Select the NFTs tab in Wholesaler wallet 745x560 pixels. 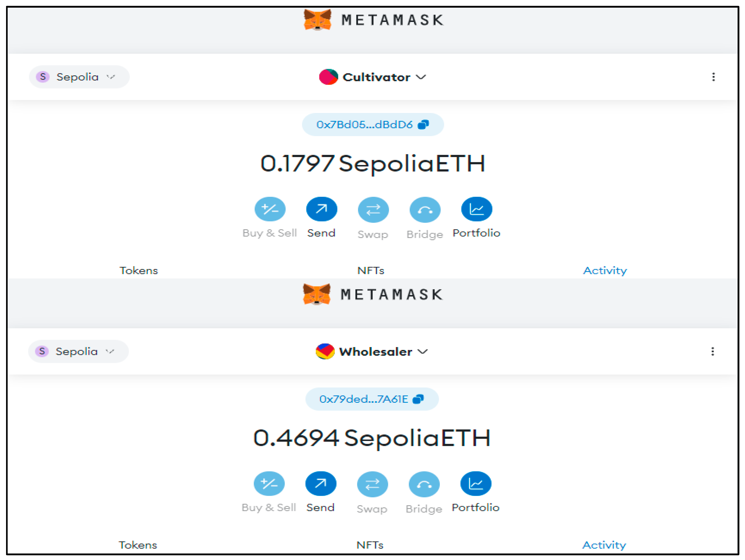(x=370, y=545)
